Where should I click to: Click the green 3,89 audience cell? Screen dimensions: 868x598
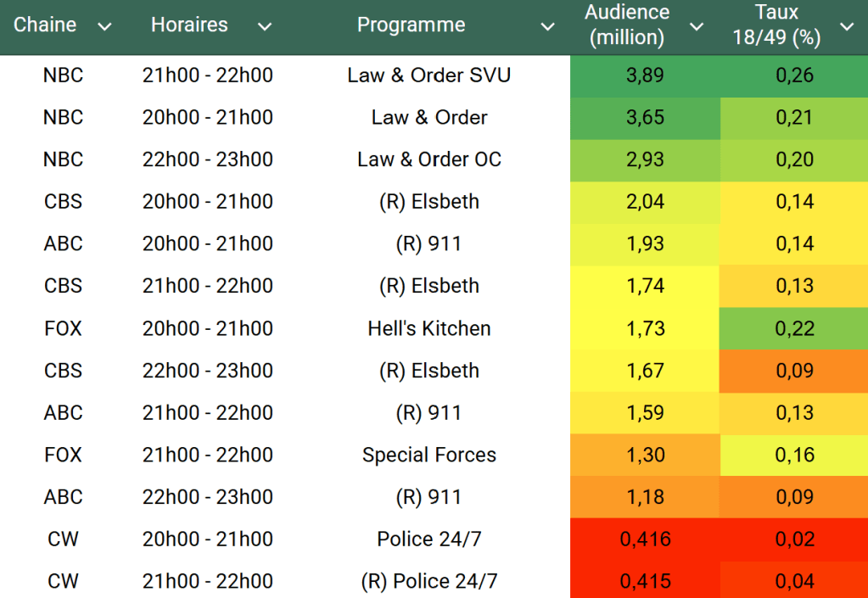645,75
